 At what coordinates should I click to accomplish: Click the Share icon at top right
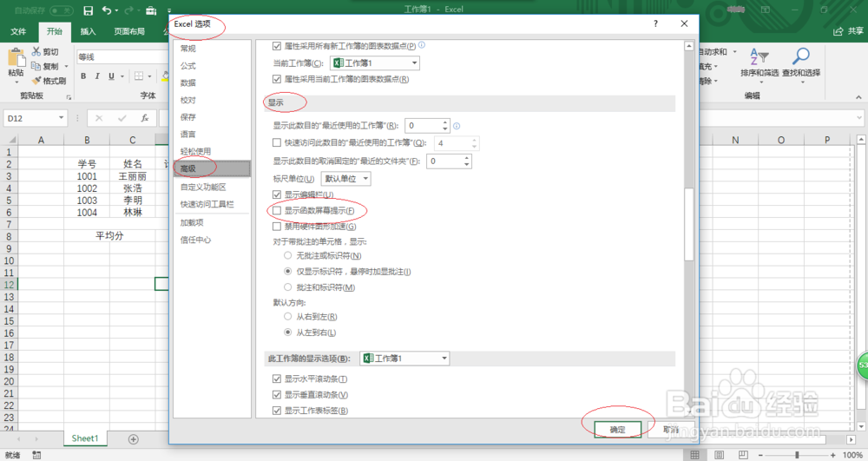point(838,31)
